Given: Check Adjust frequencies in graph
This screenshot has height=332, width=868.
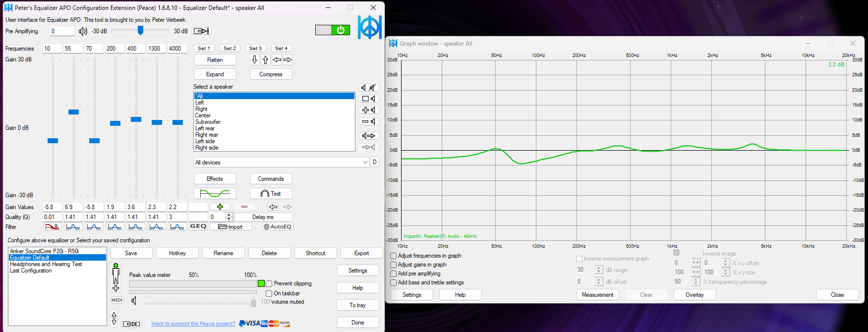Looking at the screenshot, I should [394, 256].
